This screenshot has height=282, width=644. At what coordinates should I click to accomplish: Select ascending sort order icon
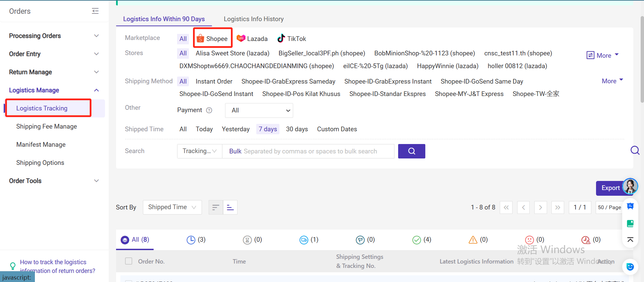tap(230, 207)
